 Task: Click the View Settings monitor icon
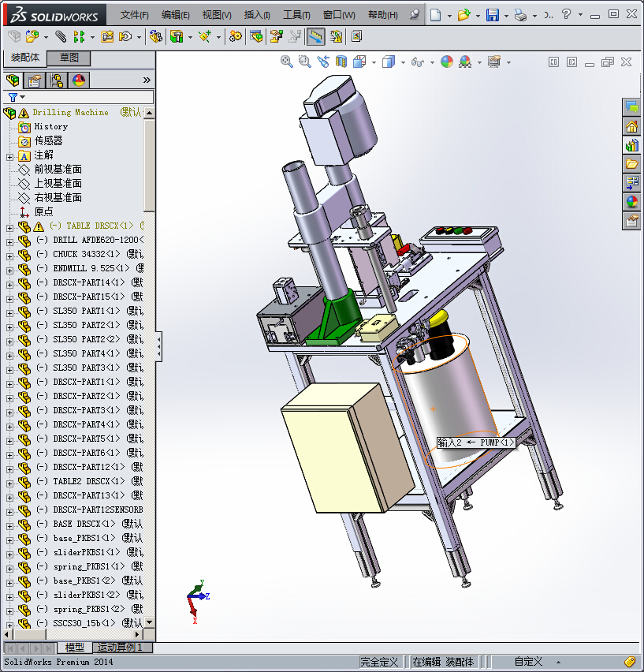click(494, 62)
